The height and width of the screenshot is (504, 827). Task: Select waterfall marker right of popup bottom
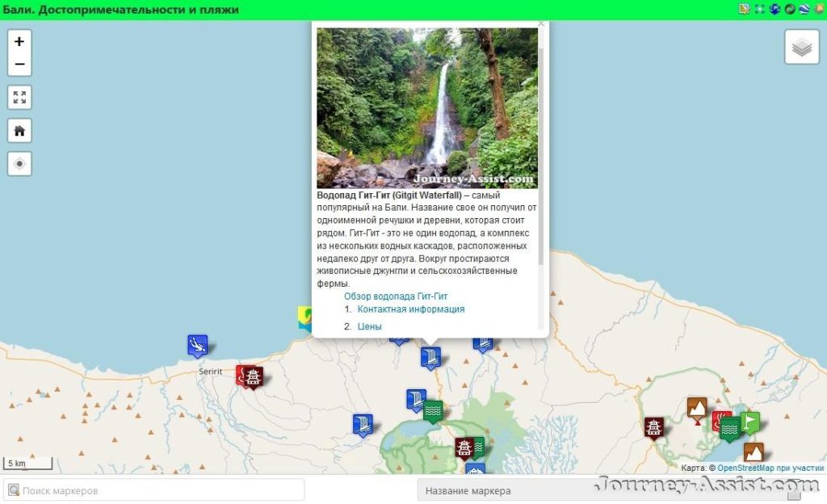pos(483,344)
